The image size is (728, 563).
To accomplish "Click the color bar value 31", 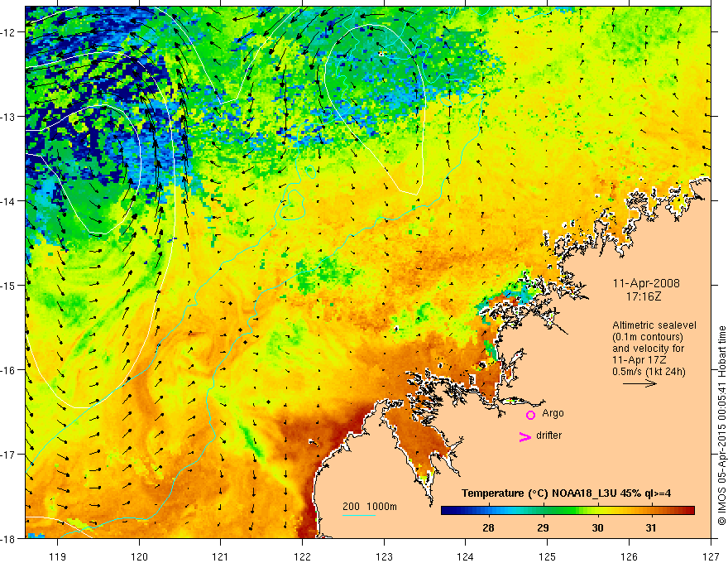I will coord(651,527).
